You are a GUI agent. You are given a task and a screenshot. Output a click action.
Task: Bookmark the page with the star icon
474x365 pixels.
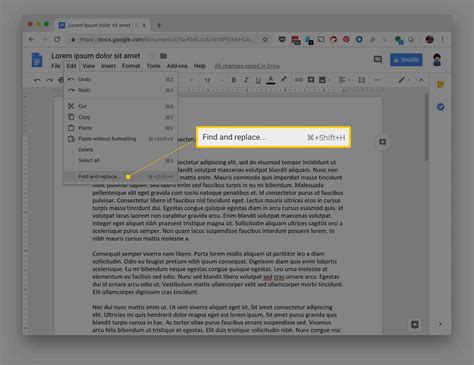coord(265,39)
